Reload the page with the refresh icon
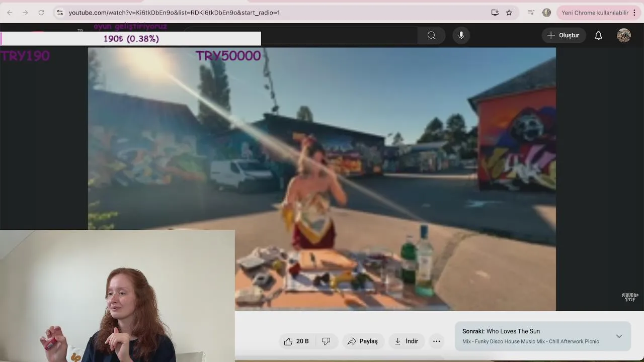The image size is (644, 362). [x=41, y=13]
